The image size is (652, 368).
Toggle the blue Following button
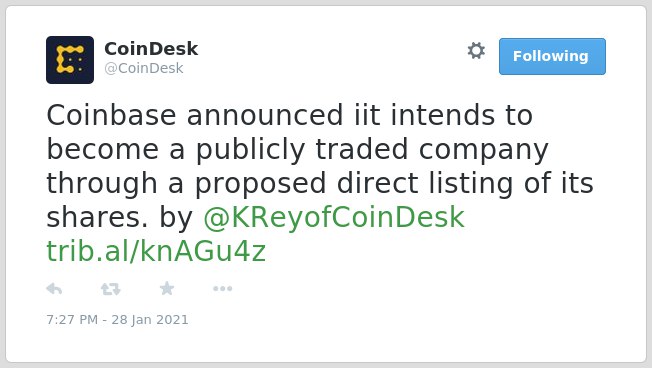(x=552, y=57)
